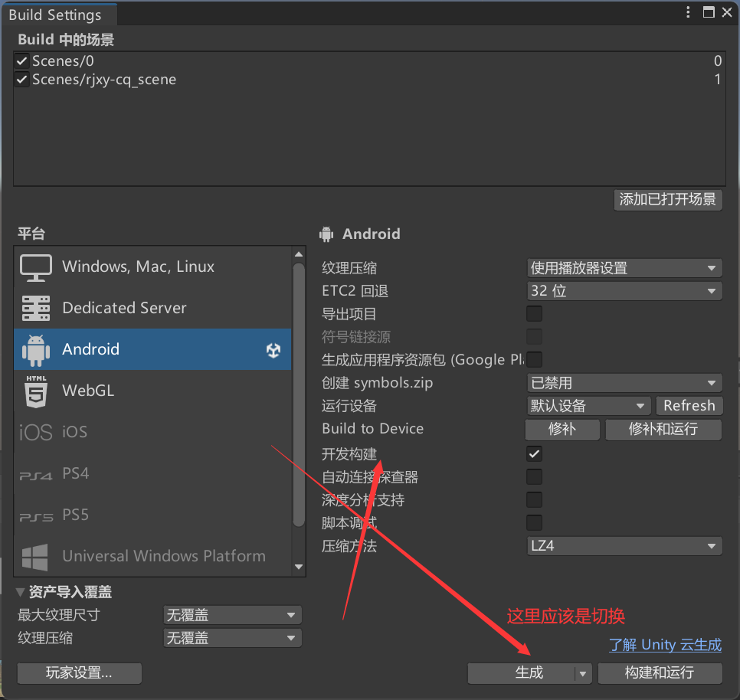The width and height of the screenshot is (740, 700).
Task: Click the iOS platform icon
Action: [36, 432]
